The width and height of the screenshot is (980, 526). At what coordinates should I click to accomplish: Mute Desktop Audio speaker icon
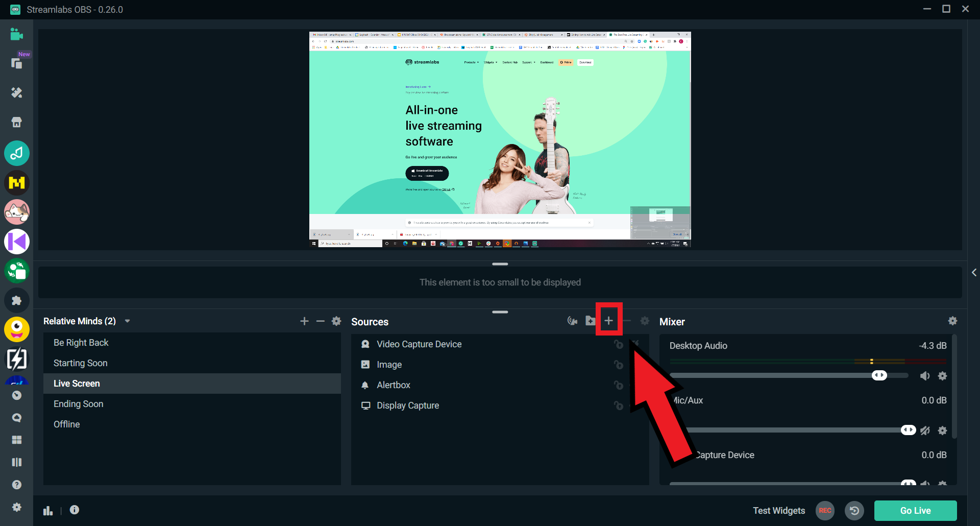pyautogui.click(x=925, y=376)
